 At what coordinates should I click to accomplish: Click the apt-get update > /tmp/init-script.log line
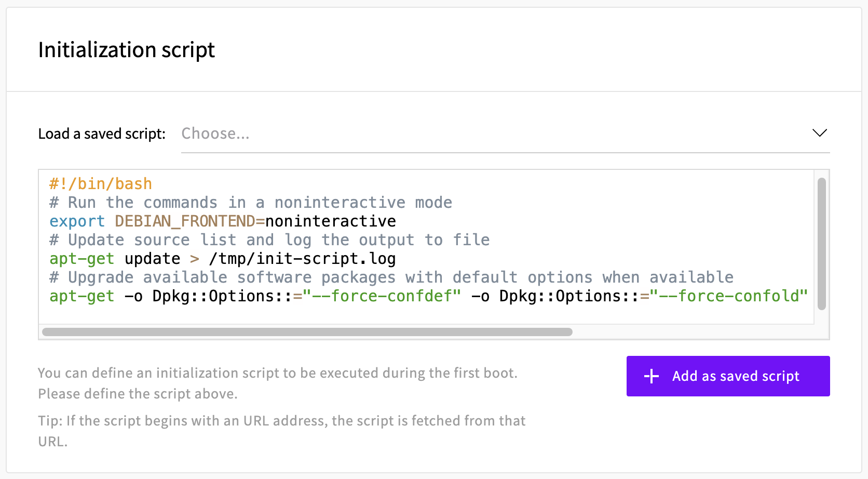(x=223, y=259)
